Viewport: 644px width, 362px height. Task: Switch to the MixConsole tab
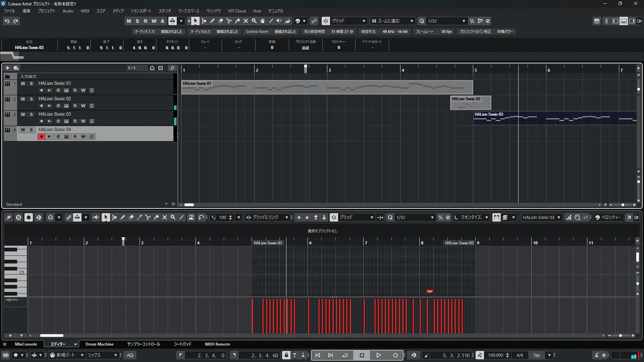(x=26, y=344)
